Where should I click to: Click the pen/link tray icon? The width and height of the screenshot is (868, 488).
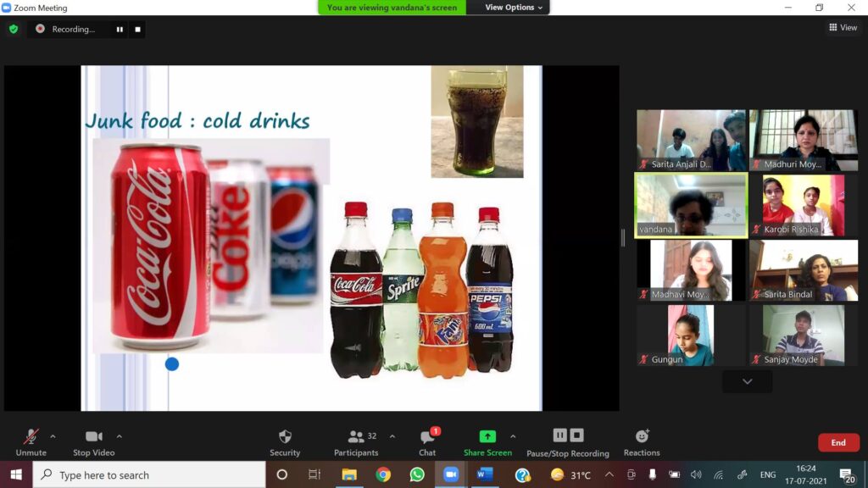(742, 474)
